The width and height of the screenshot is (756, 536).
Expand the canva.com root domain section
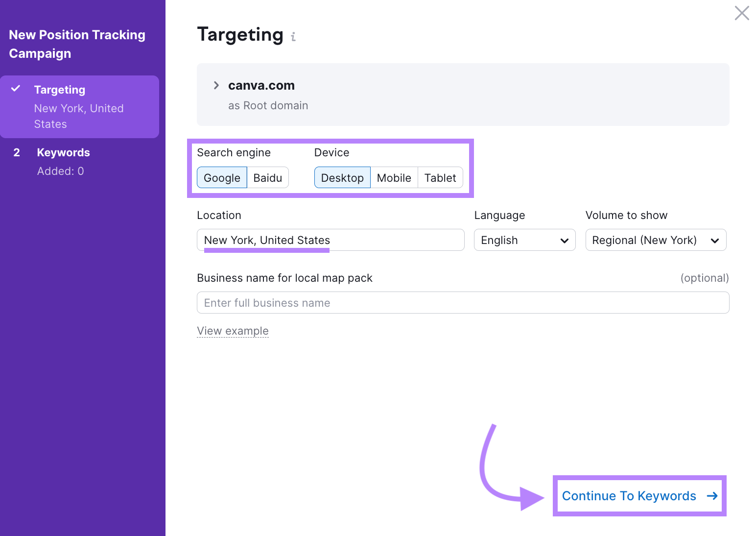(x=216, y=85)
